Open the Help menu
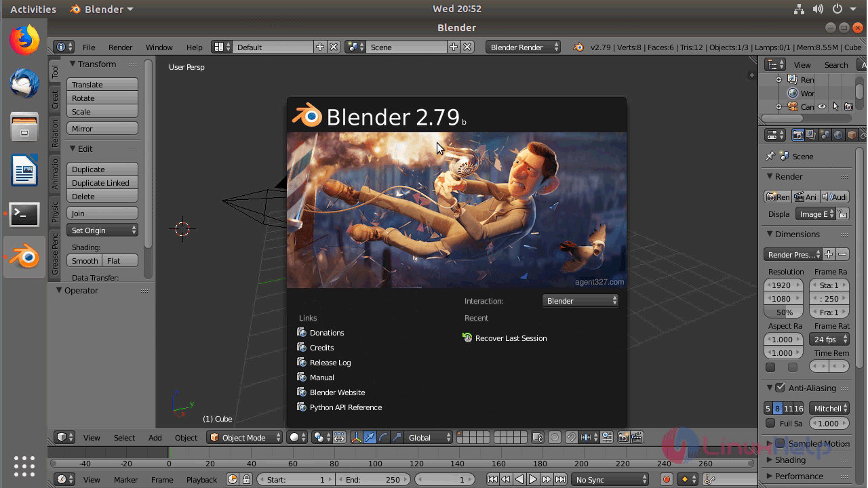Image resolution: width=868 pixels, height=488 pixels. (194, 47)
